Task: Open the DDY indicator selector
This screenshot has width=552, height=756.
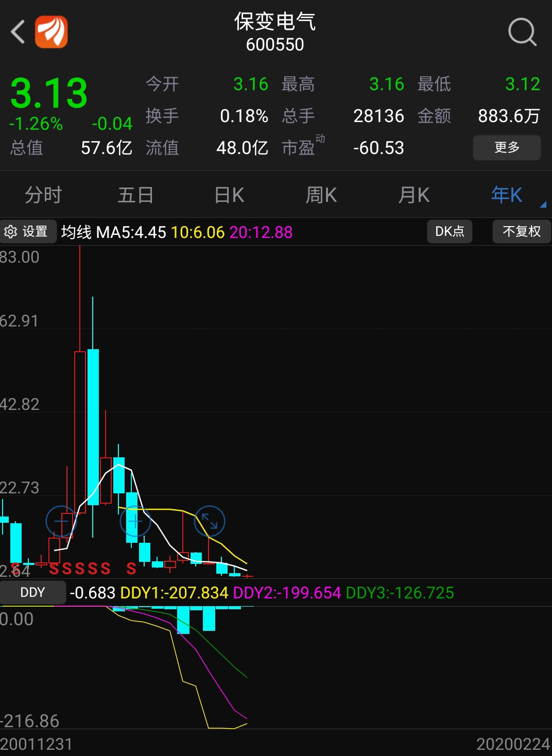Action: click(33, 592)
